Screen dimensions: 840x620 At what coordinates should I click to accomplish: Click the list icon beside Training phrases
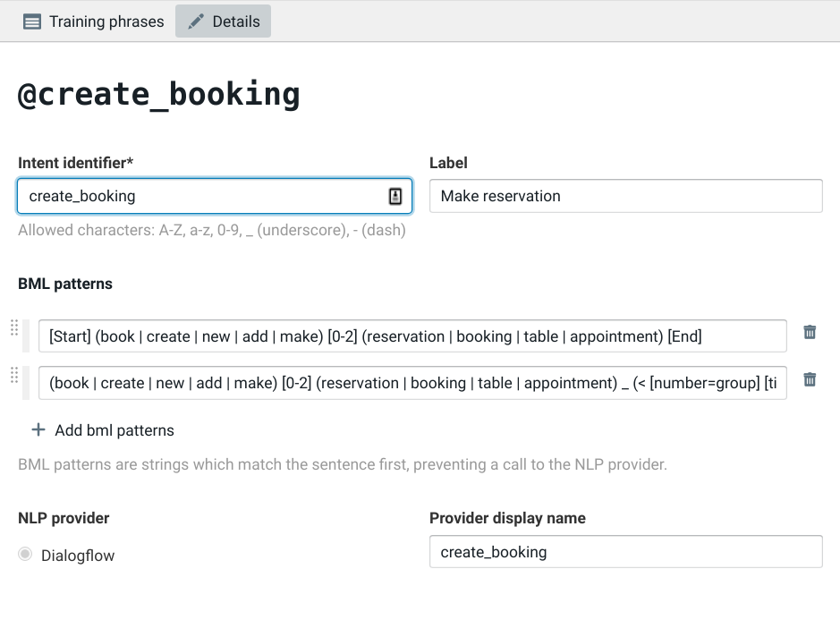(x=32, y=21)
